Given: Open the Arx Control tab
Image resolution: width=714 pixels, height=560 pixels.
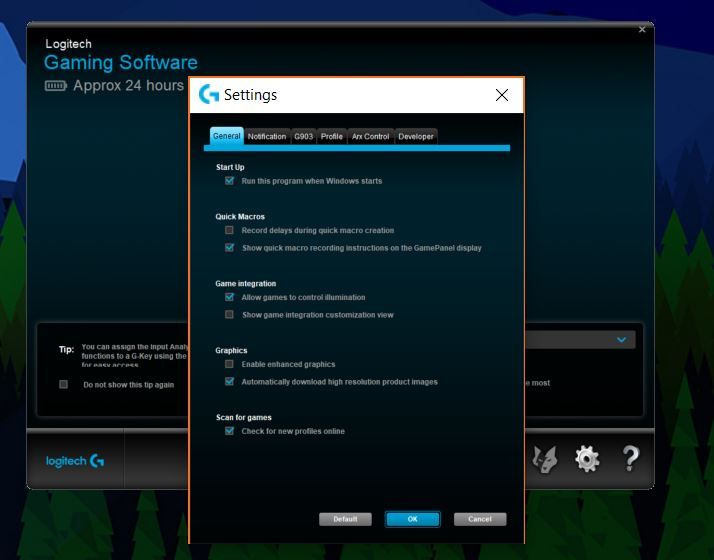Looking at the screenshot, I should coord(370,137).
